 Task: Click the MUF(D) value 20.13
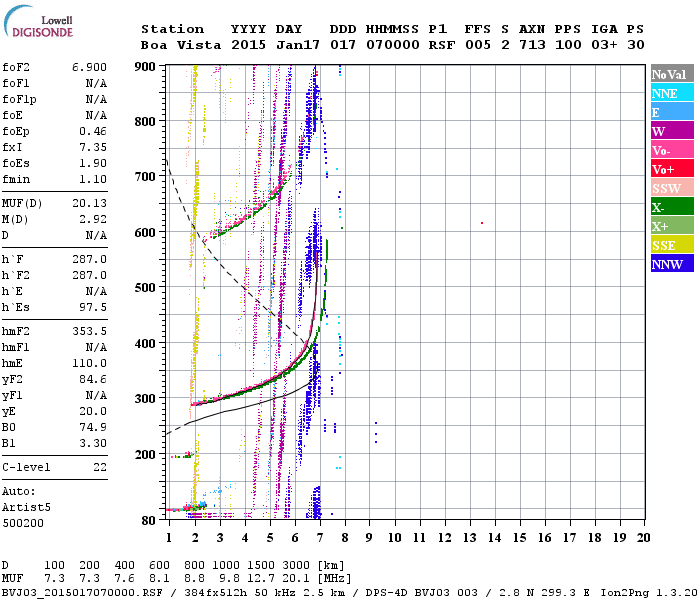coord(89,204)
